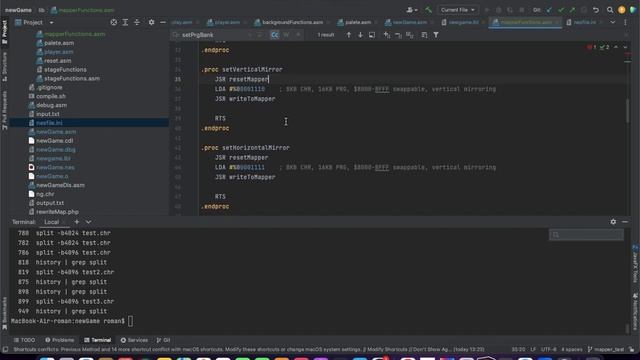Hide the Project tool window

pyautogui.click(x=163, y=22)
